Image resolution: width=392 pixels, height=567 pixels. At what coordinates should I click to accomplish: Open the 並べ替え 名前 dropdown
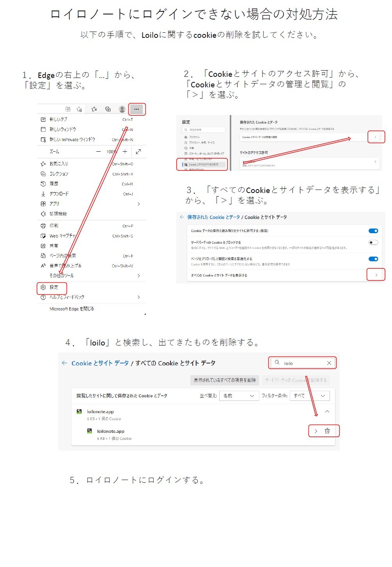click(239, 396)
